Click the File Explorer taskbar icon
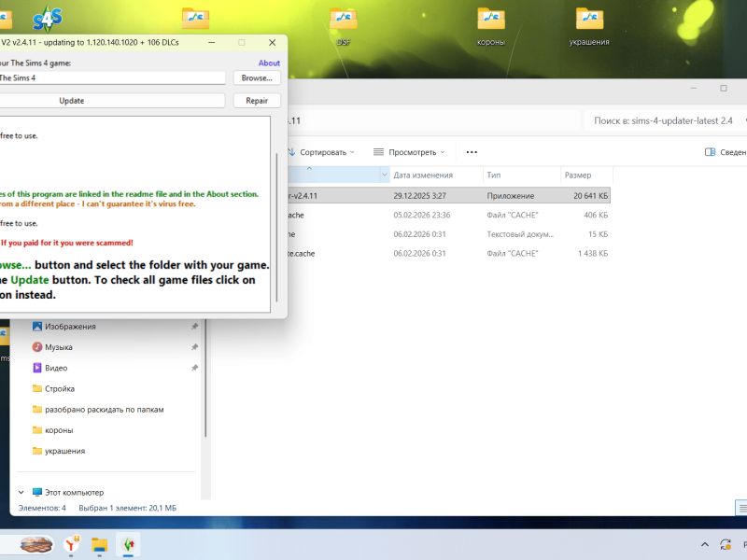The width and height of the screenshot is (747, 560). click(100, 544)
